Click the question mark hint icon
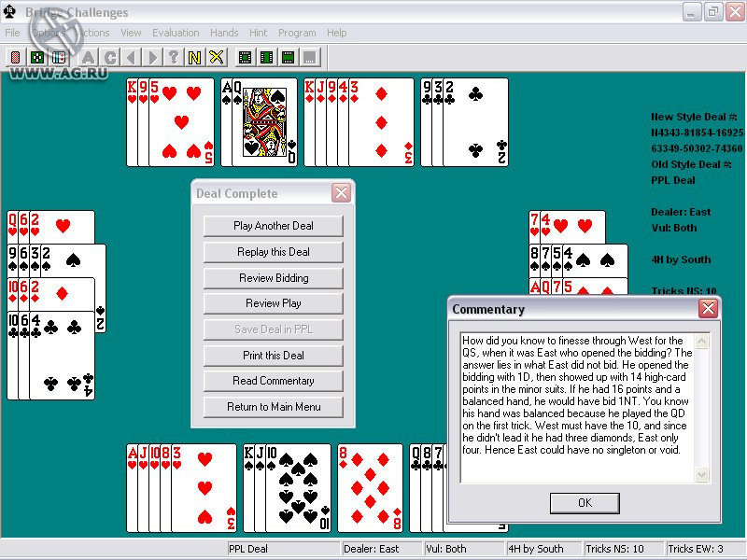 174,58
